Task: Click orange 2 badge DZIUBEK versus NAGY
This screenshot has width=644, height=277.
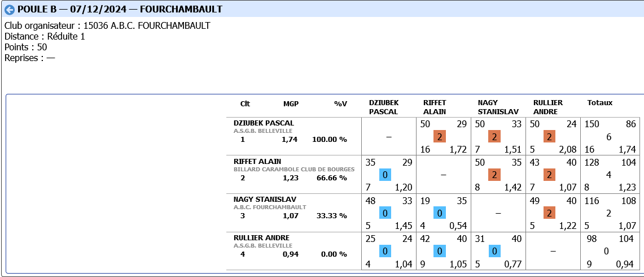Action: (494, 137)
